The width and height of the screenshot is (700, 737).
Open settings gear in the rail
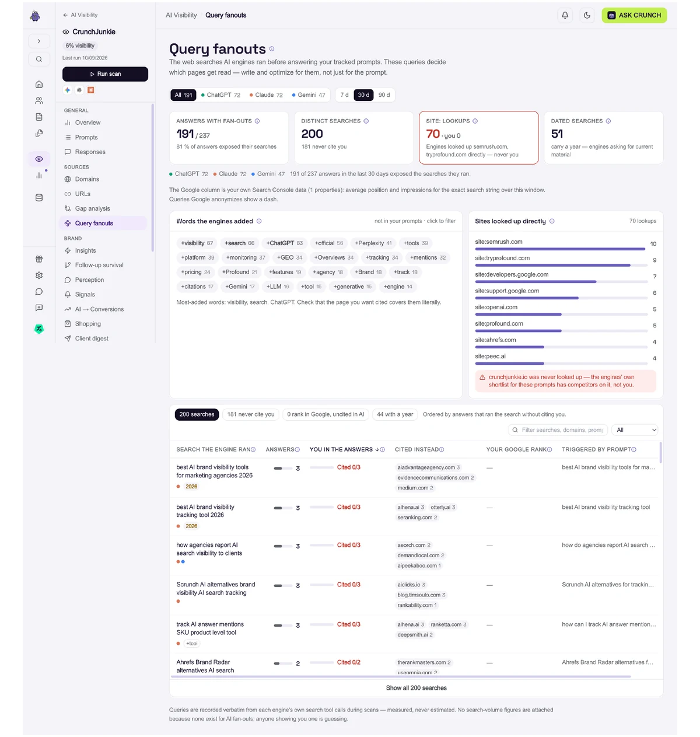pyautogui.click(x=39, y=275)
